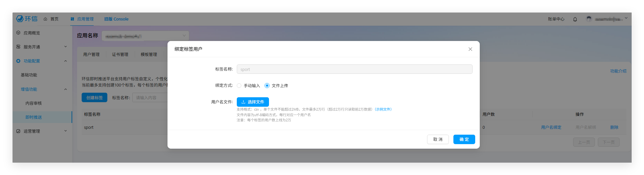
Task: Click the notification bell icon
Action: coord(575,19)
